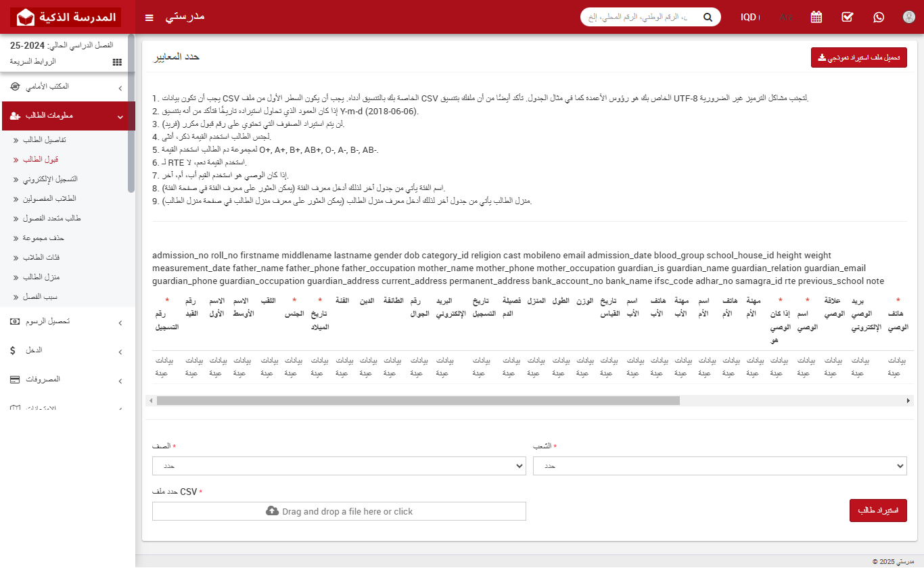Open the الصف dropdown
Image resolution: width=924 pixels, height=568 pixels.
[x=338, y=466]
